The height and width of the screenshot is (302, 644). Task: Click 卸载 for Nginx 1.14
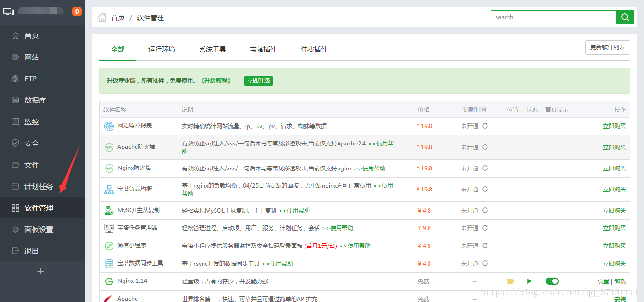click(x=620, y=281)
